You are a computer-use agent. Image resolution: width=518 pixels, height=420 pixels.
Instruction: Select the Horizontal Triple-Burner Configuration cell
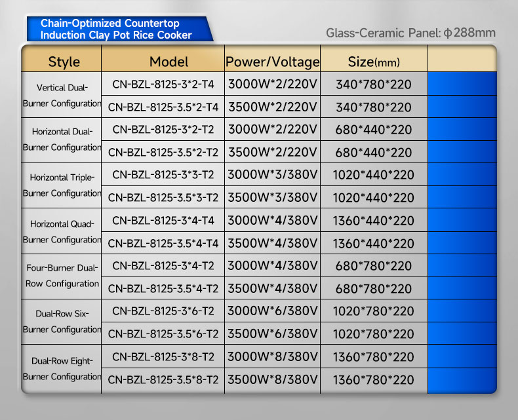[62, 185]
